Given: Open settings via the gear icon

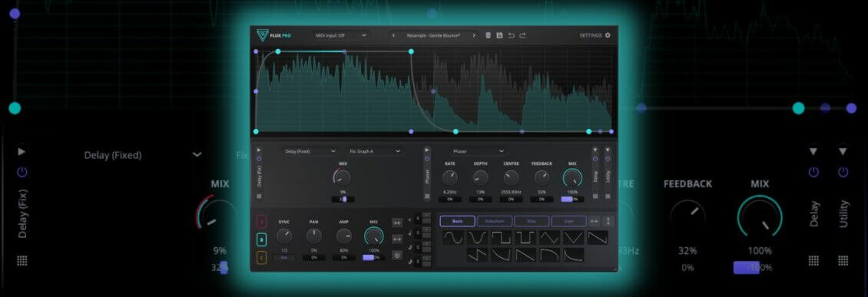Looking at the screenshot, I should coord(608,35).
